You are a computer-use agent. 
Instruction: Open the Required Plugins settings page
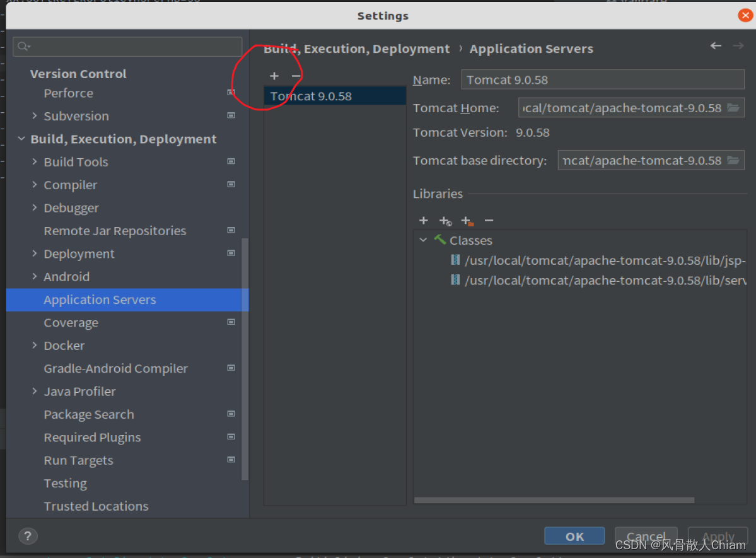pyautogui.click(x=92, y=438)
